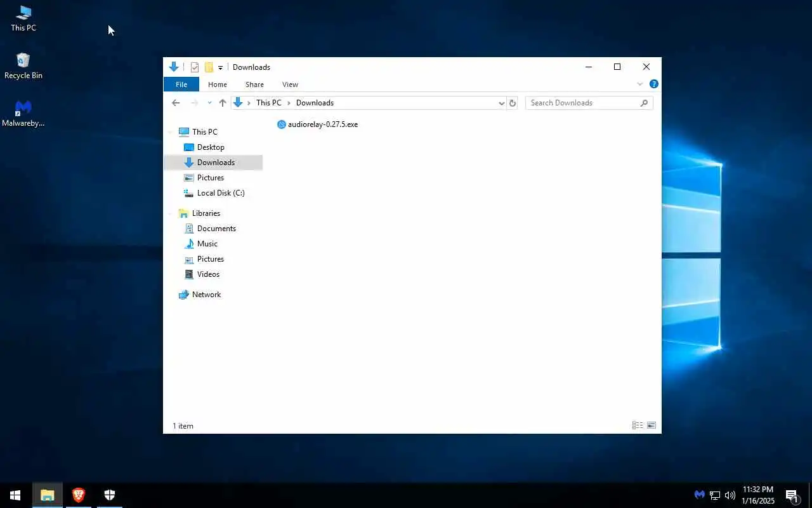
Task: Open the Action Center notifications
Action: (x=792, y=495)
